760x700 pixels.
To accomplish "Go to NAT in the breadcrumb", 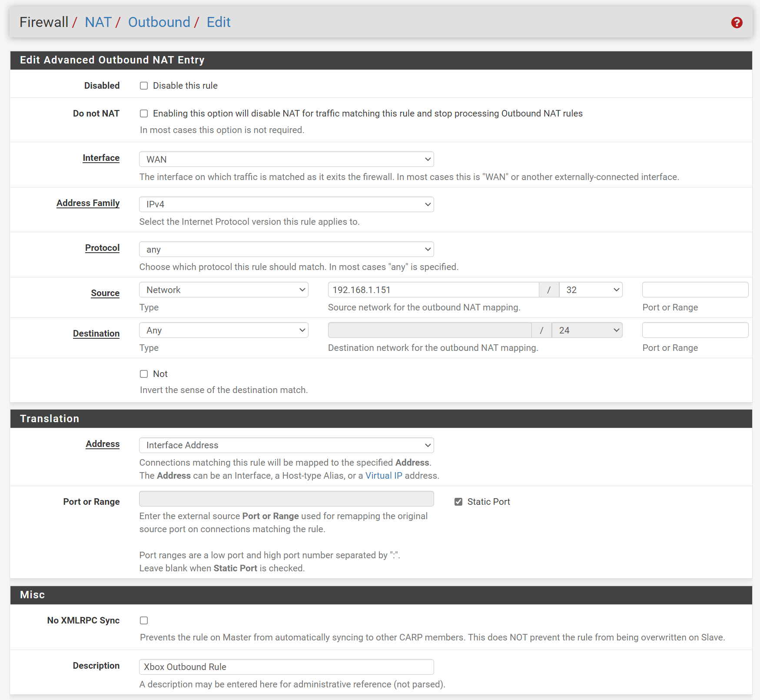I will [x=98, y=22].
